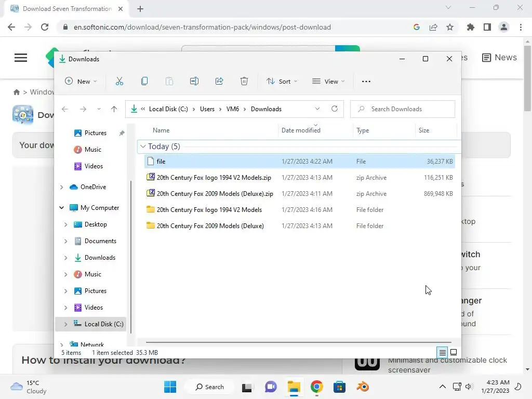Open Task View on the taskbar
Image resolution: width=532 pixels, height=399 pixels.
click(x=247, y=387)
